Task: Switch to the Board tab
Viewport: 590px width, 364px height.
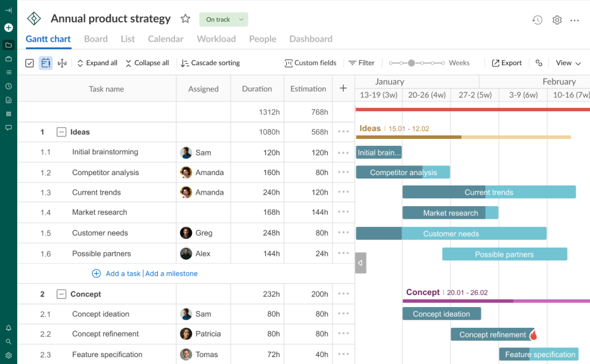Action: [x=96, y=39]
